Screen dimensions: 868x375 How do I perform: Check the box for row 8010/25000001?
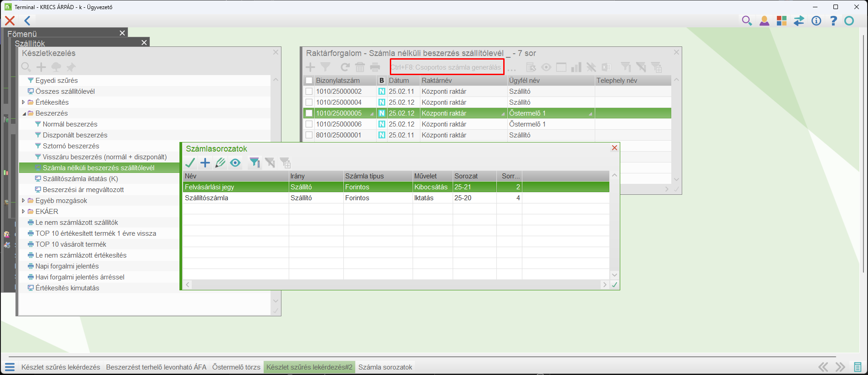309,135
